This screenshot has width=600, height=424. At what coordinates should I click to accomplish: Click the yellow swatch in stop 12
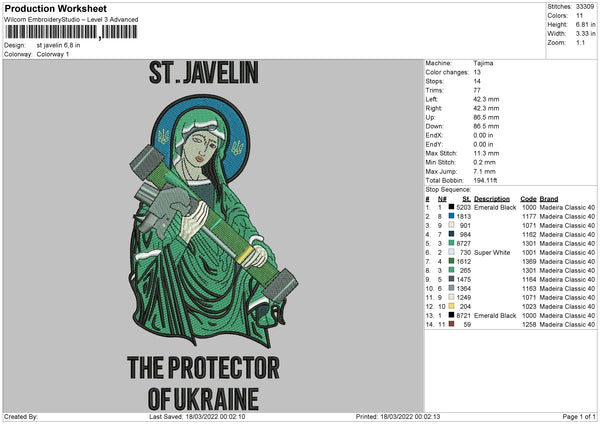pyautogui.click(x=452, y=306)
